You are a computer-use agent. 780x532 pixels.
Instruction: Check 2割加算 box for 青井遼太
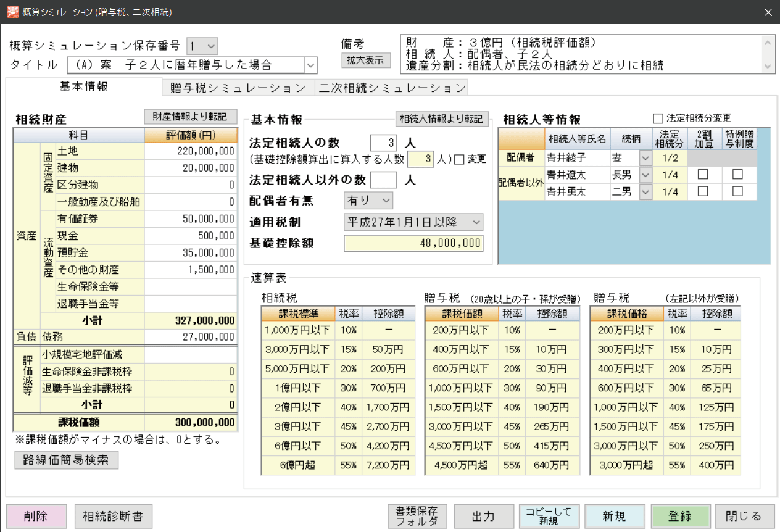703,175
